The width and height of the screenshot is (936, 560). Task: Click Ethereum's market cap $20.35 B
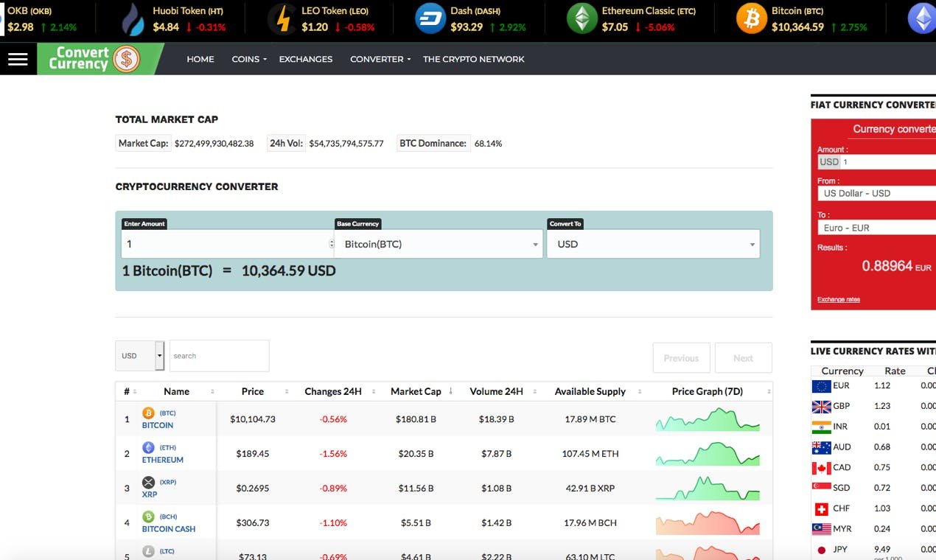[417, 454]
